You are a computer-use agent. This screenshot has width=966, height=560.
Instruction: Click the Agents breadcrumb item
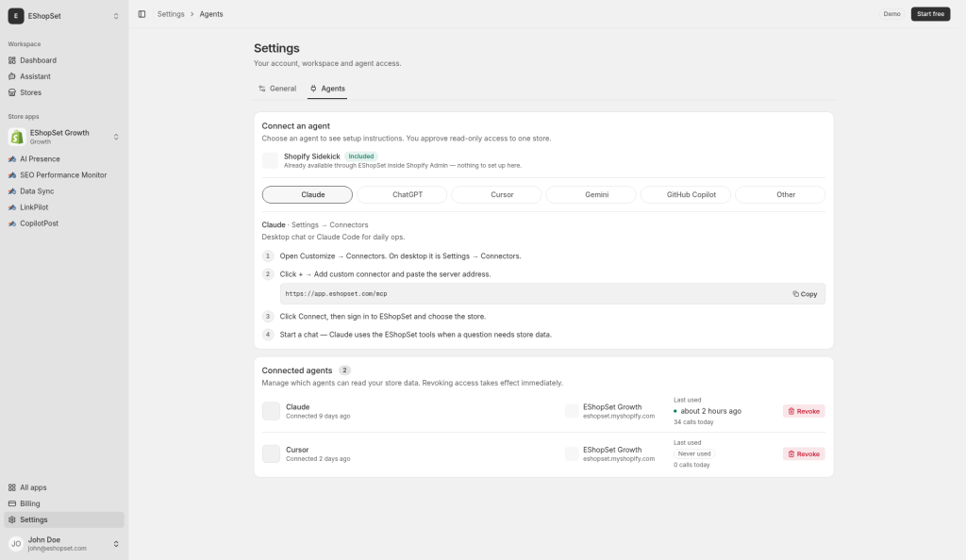click(x=211, y=14)
